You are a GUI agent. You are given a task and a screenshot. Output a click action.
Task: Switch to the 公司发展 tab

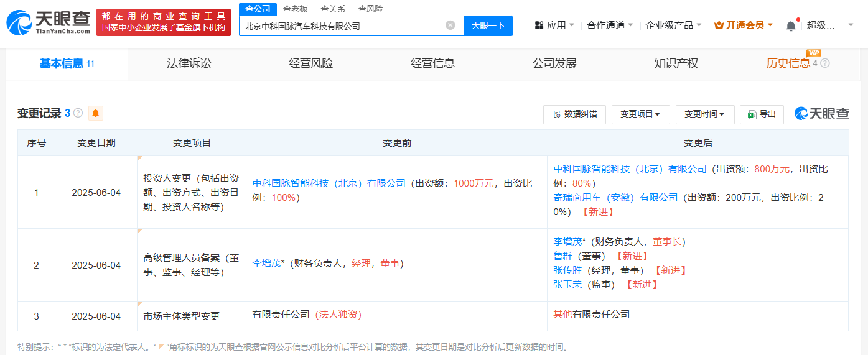coord(554,63)
